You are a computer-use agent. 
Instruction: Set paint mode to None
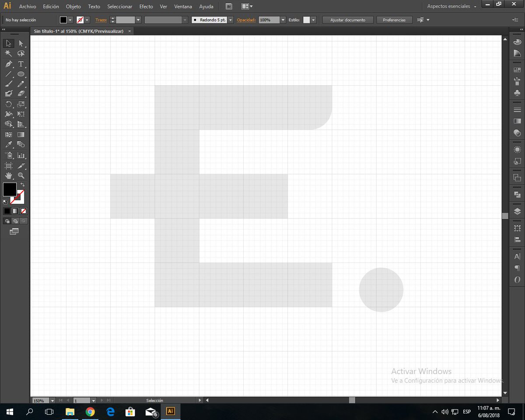coord(24,211)
